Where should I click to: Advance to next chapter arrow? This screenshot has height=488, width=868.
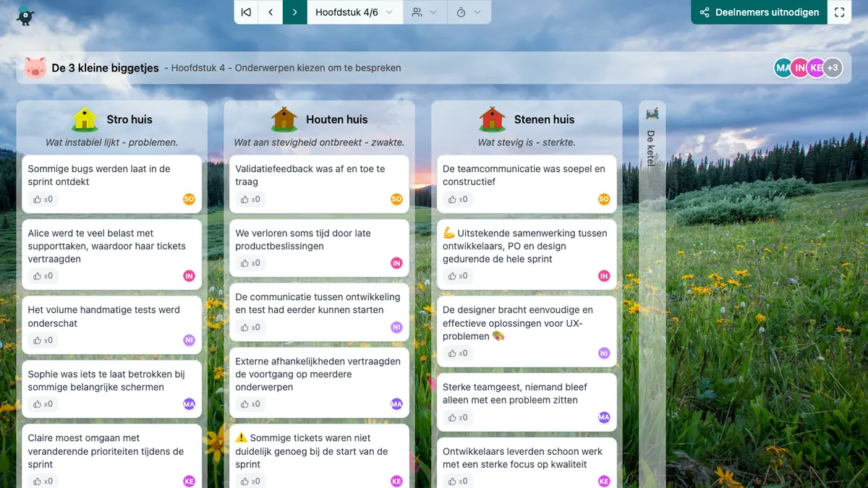click(294, 12)
